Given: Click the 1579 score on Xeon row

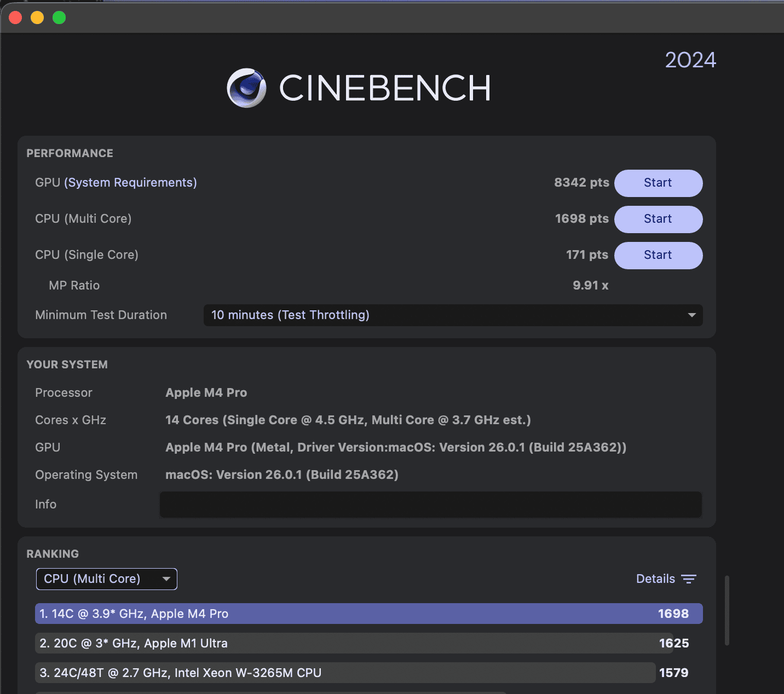Looking at the screenshot, I should click(x=674, y=673).
